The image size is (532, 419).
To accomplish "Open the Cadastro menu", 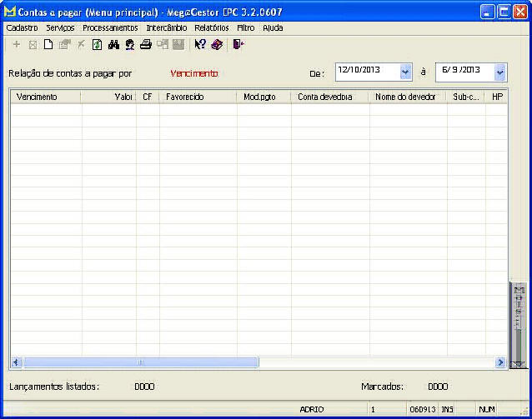I will (22, 27).
